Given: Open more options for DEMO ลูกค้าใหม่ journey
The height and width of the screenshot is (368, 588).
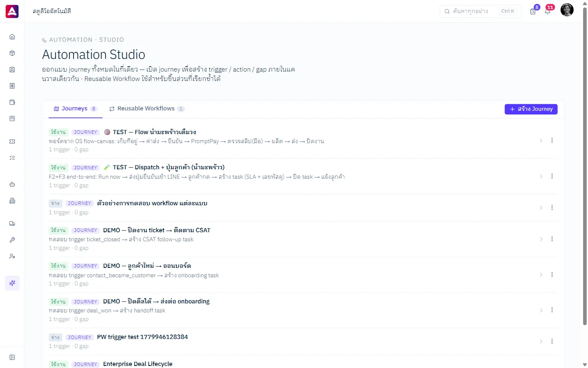Looking at the screenshot, I should [x=552, y=275].
